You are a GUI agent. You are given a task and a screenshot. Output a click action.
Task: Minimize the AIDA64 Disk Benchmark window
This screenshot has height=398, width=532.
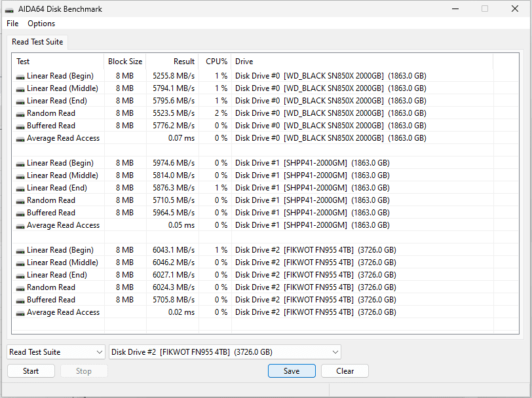coord(455,9)
